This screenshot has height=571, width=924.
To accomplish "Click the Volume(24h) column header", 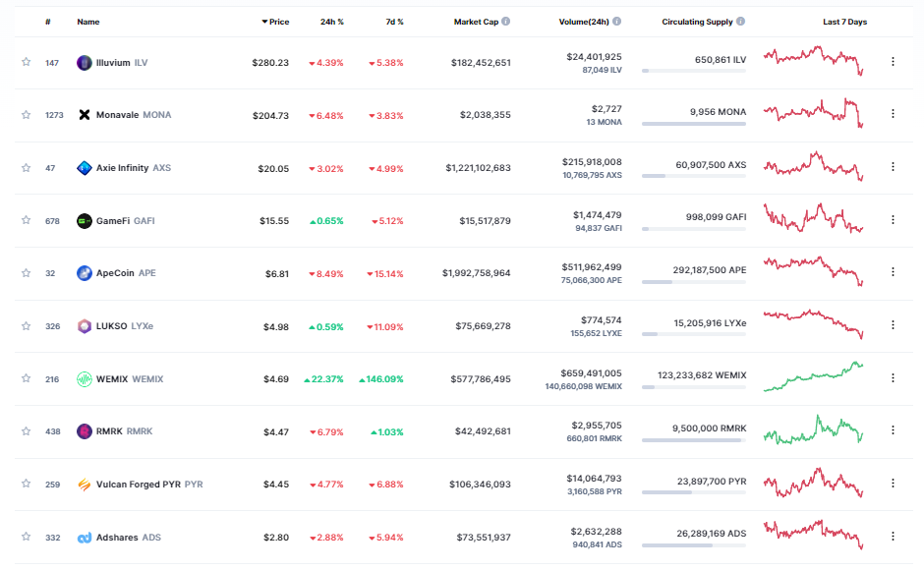I will click(x=583, y=22).
